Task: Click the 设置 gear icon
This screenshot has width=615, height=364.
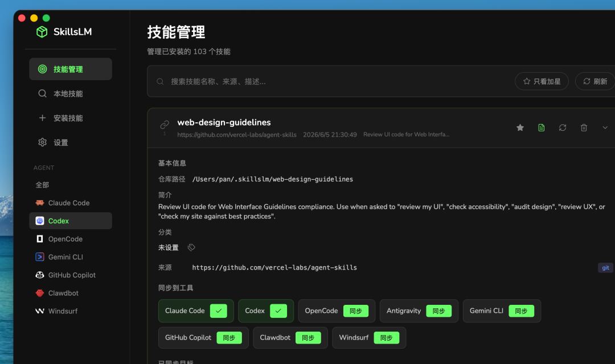Action: (42, 142)
